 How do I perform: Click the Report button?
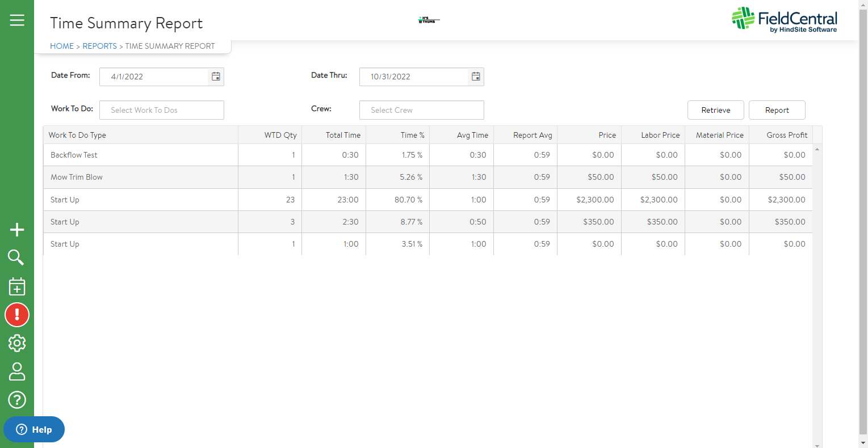coord(777,109)
